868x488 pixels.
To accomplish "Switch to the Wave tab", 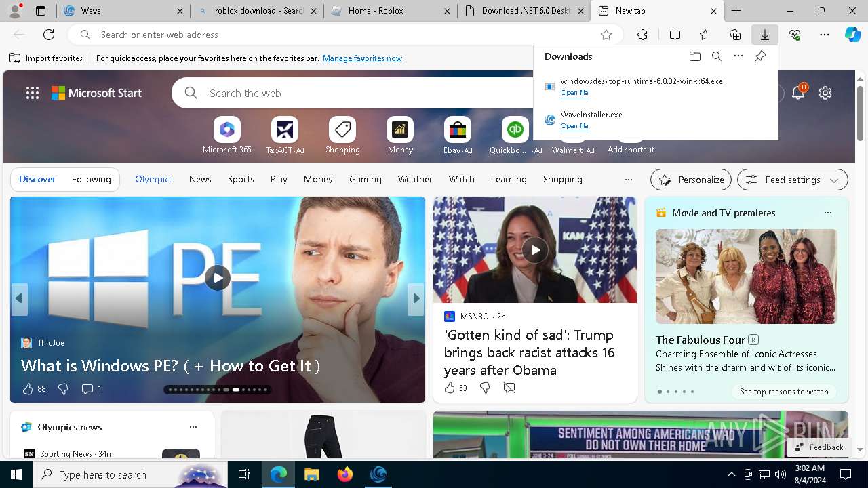I will [122, 11].
